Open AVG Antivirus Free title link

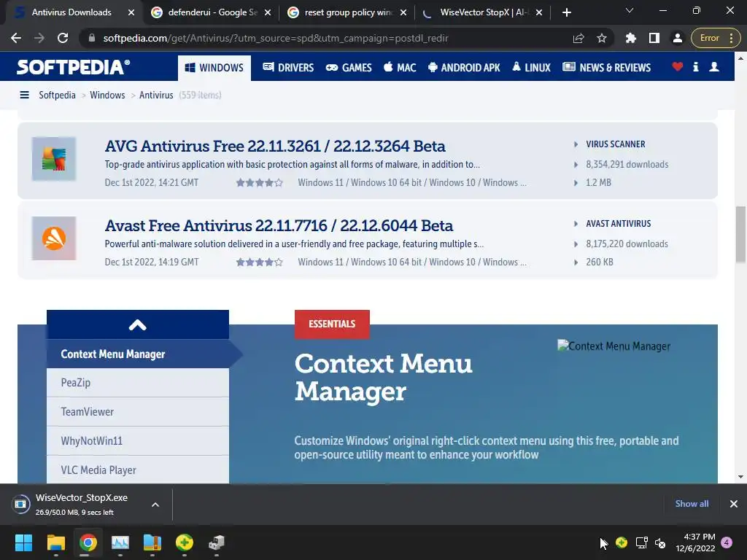[x=275, y=146]
